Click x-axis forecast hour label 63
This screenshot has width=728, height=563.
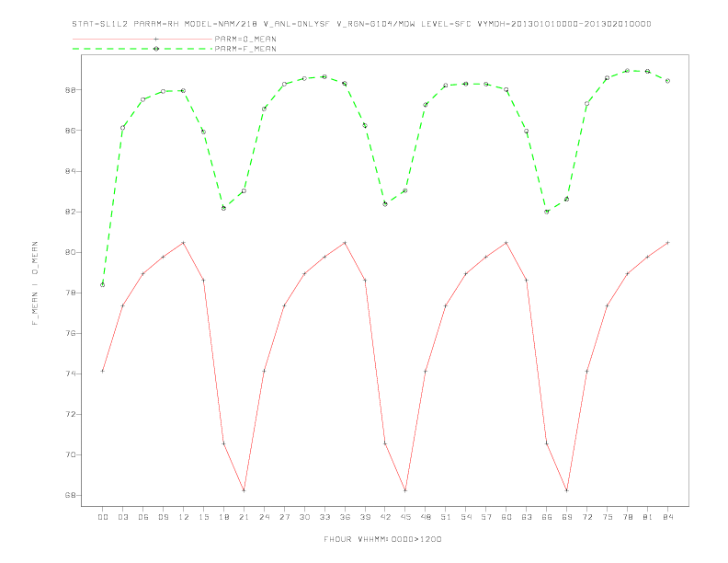(x=527, y=517)
